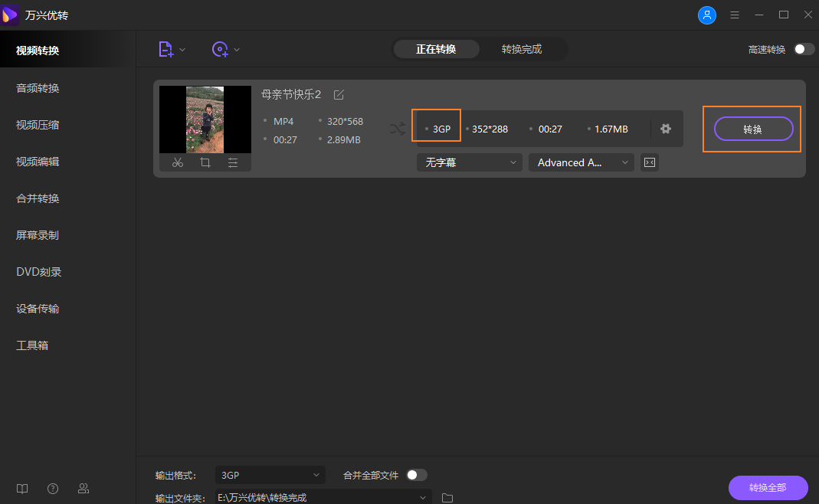Click the add file icon in the toolbar
The width and height of the screenshot is (819, 504).
[x=165, y=49]
